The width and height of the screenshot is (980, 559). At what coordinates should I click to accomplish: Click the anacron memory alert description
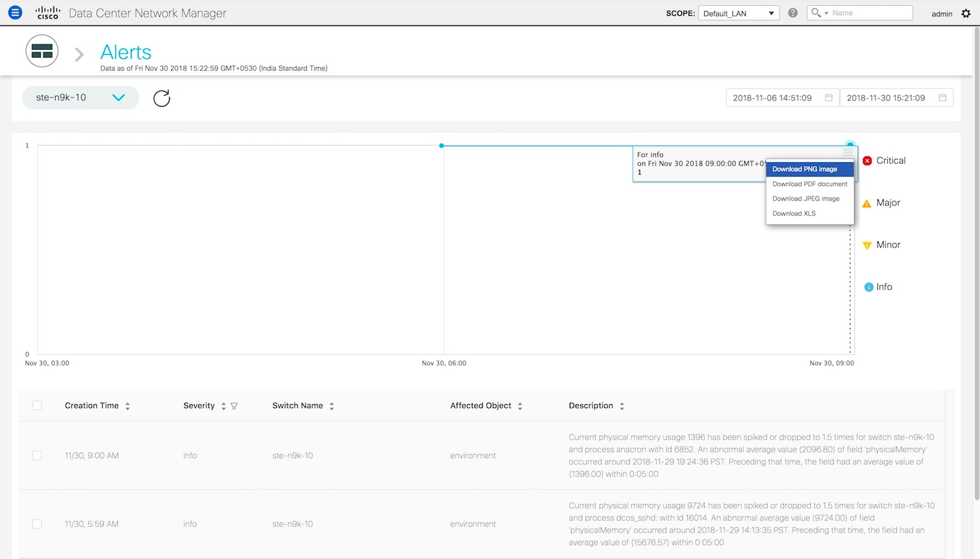(751, 456)
